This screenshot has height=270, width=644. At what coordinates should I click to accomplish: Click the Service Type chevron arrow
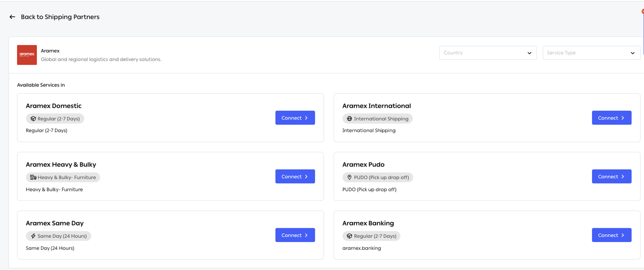[632, 53]
